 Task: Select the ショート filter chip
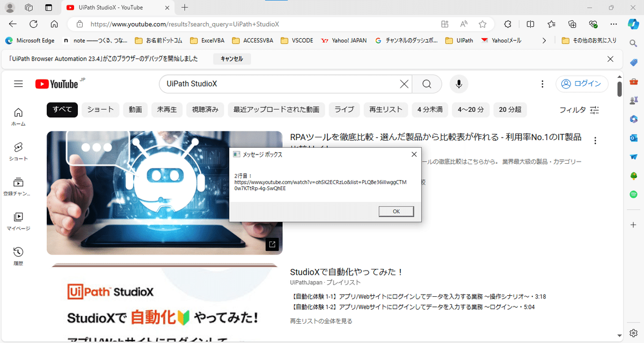click(101, 110)
